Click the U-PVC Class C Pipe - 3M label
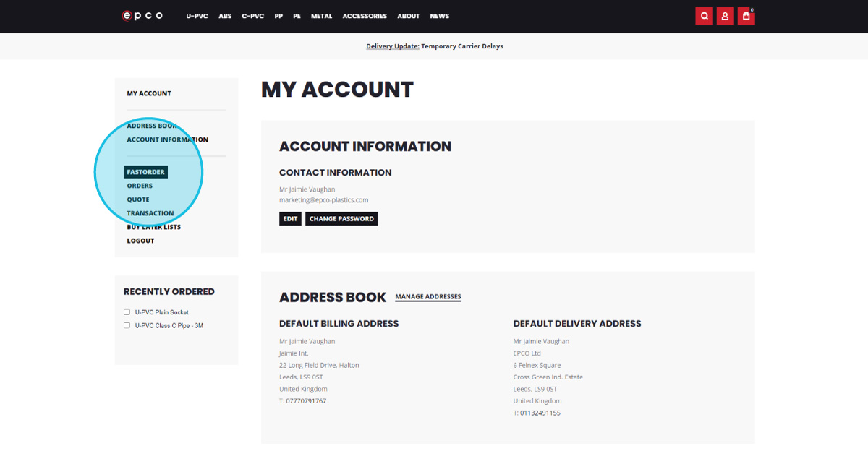 pos(169,325)
